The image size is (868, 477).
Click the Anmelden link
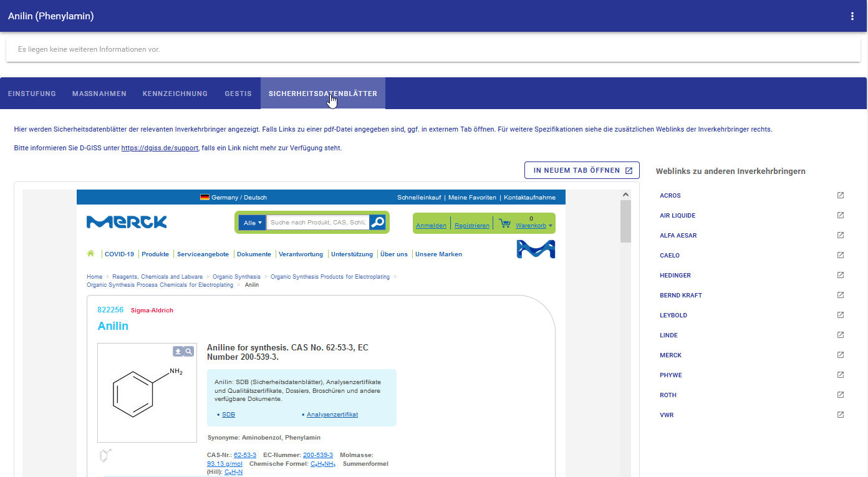tap(431, 226)
